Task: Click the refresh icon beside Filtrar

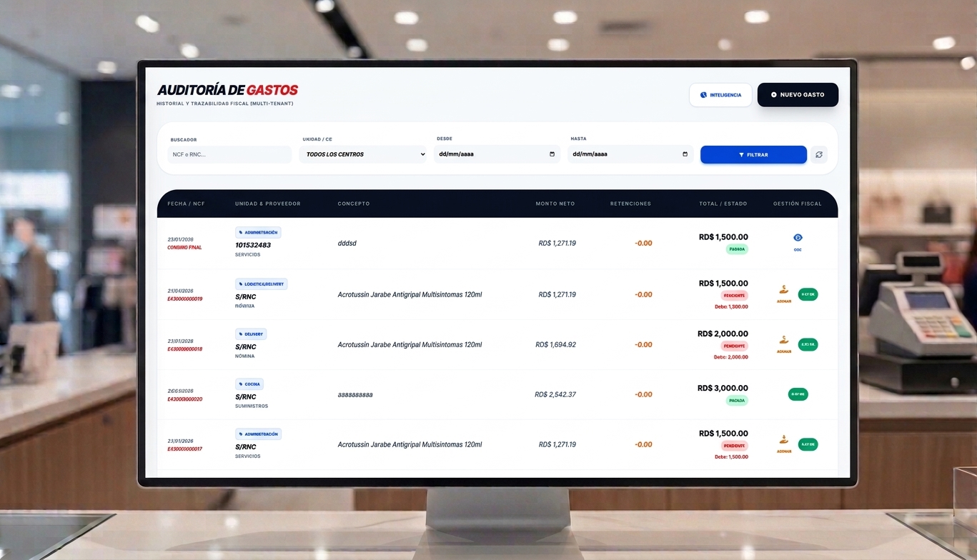Action: pyautogui.click(x=819, y=154)
